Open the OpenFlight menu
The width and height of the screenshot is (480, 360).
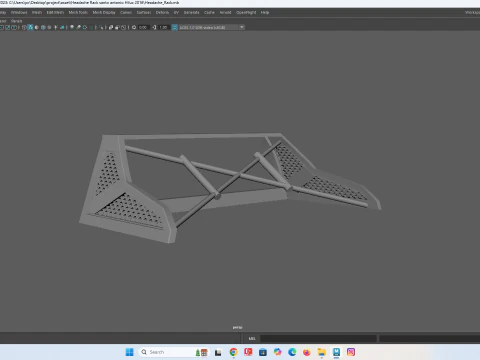(246, 13)
